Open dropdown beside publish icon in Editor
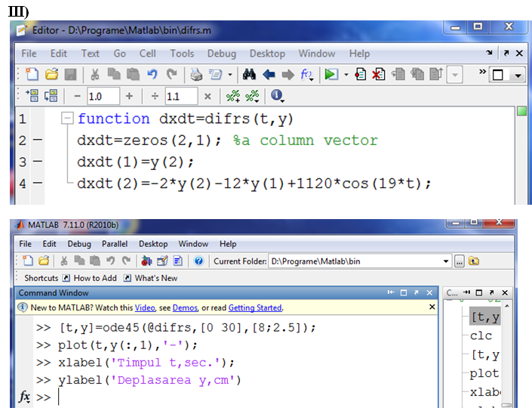Viewport: 532px width, 414px height. [x=230, y=75]
